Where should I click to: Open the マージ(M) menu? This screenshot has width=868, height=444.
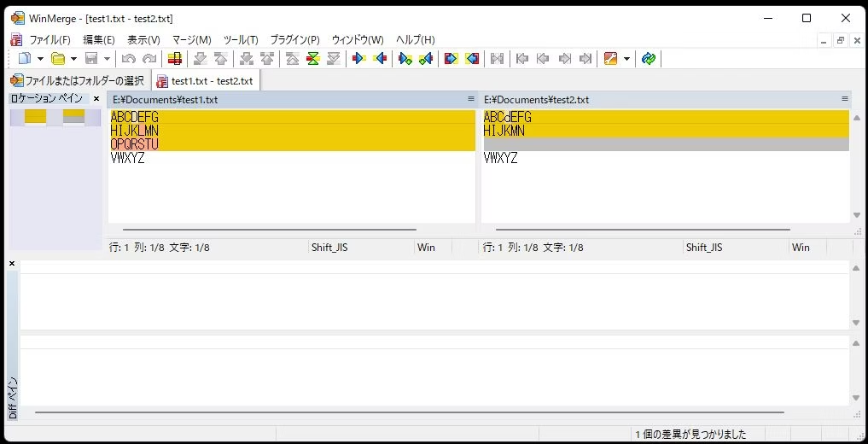click(191, 40)
